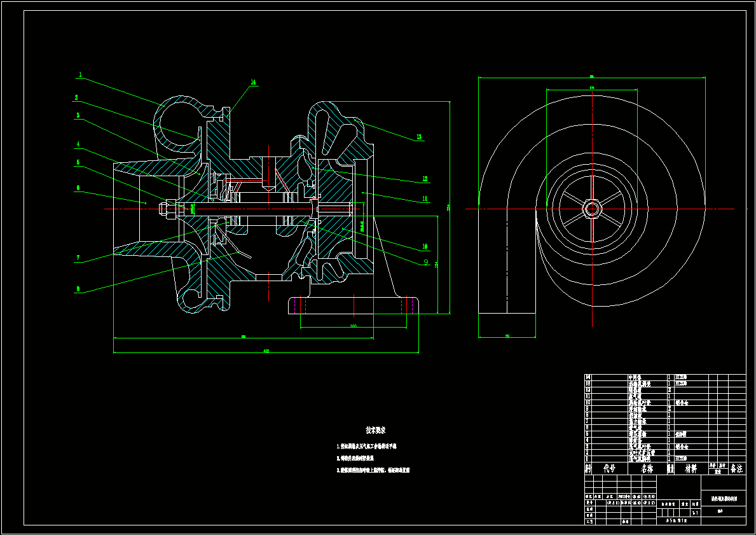Click the 技术要求 heading text

click(x=376, y=430)
